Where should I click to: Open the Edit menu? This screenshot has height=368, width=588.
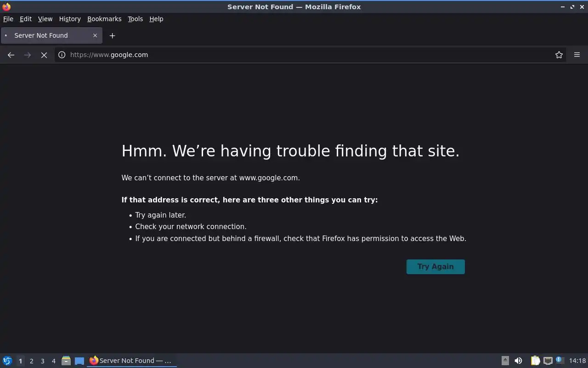[26, 19]
